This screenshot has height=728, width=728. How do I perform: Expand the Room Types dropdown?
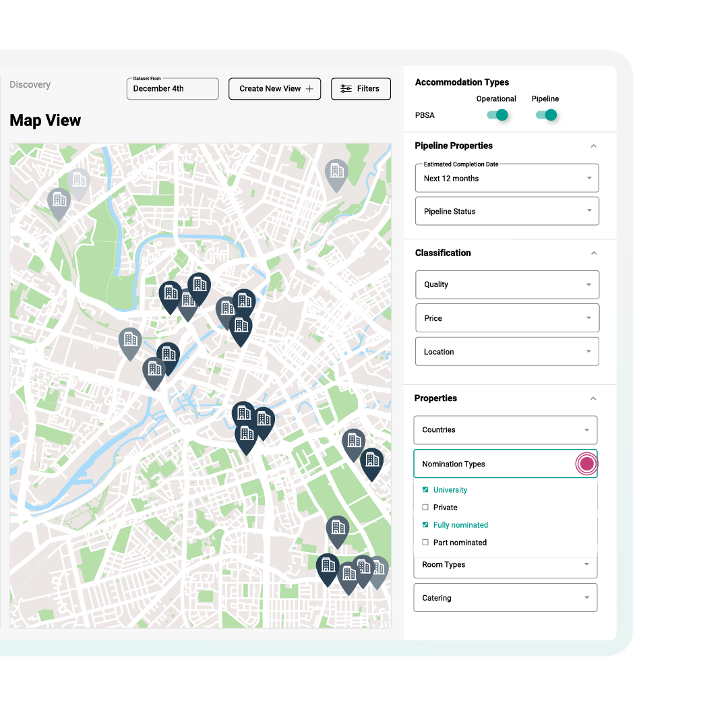pos(506,565)
